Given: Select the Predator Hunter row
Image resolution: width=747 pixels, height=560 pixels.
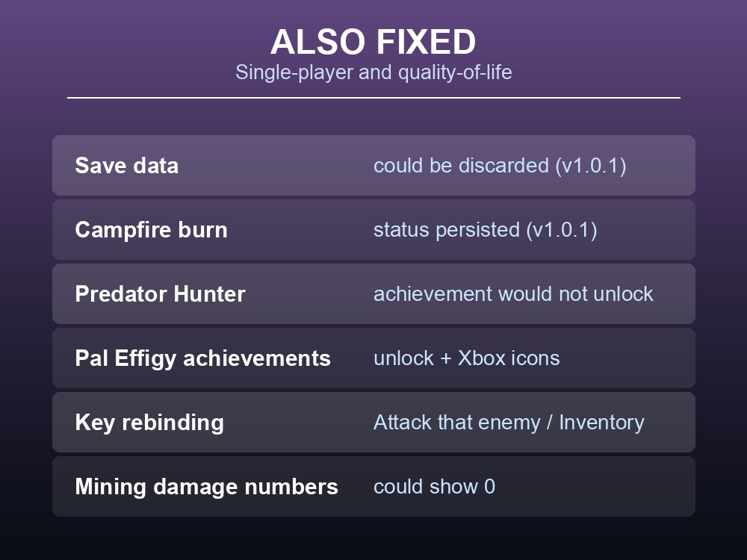Looking at the screenshot, I should click(x=373, y=293).
